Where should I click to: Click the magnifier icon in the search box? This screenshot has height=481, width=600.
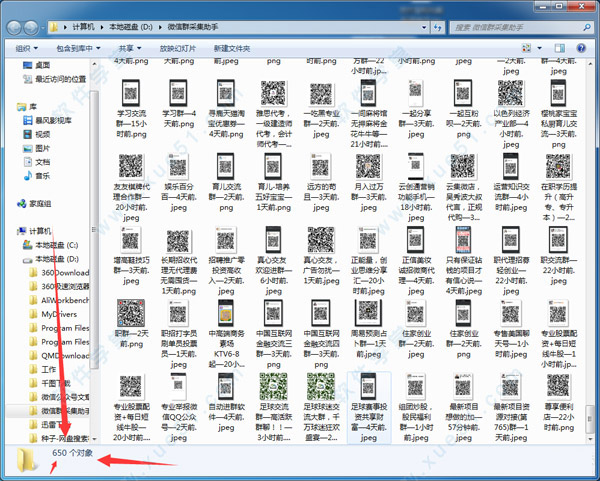pyautogui.click(x=586, y=27)
